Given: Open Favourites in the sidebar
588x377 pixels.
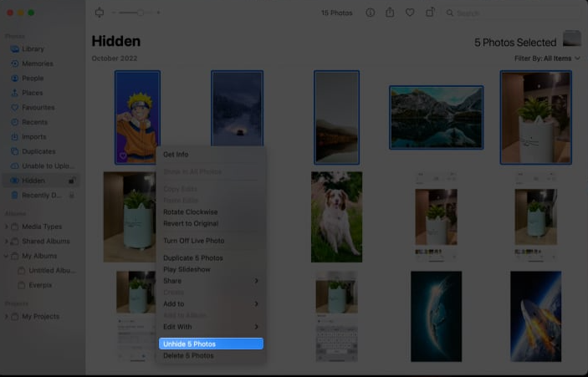Looking at the screenshot, I should pos(41,108).
